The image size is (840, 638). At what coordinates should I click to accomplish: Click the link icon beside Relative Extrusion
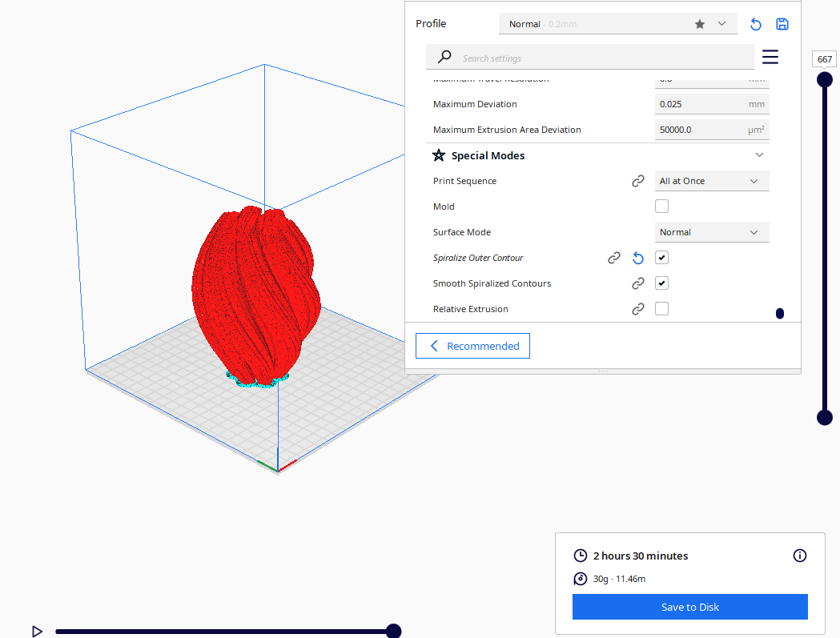(x=638, y=309)
